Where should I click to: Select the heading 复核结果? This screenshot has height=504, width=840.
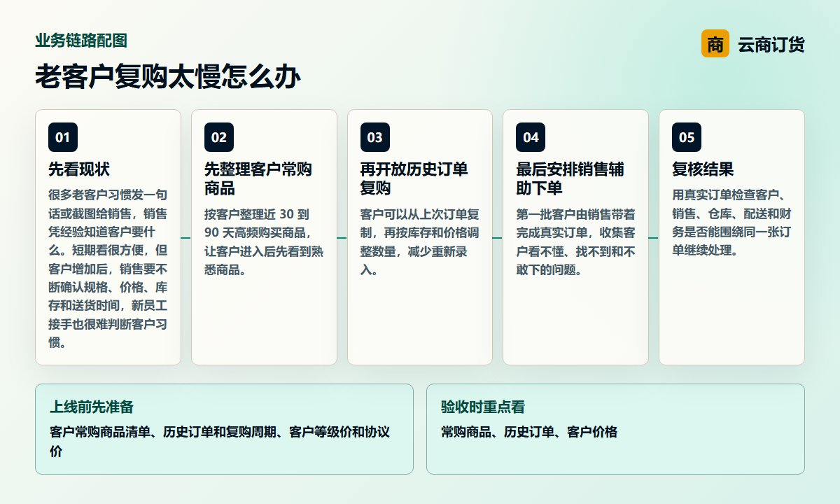[703, 169]
